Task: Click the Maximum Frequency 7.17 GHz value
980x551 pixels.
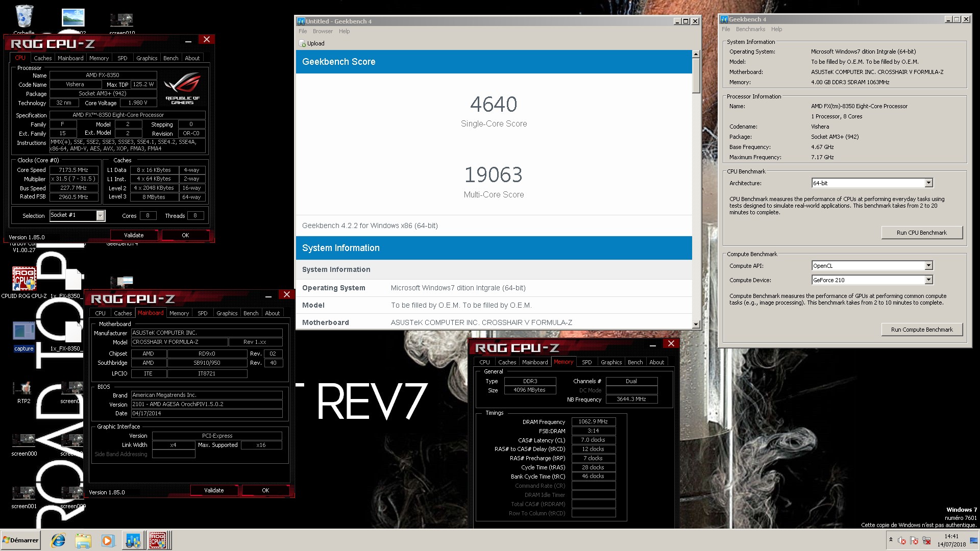Action: pyautogui.click(x=822, y=157)
